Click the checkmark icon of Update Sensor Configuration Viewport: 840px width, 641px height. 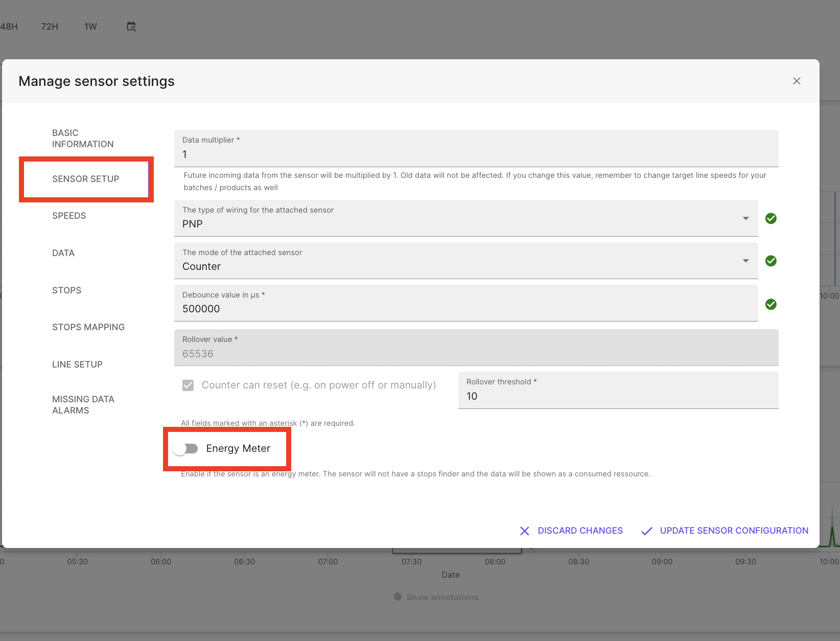[x=647, y=531]
